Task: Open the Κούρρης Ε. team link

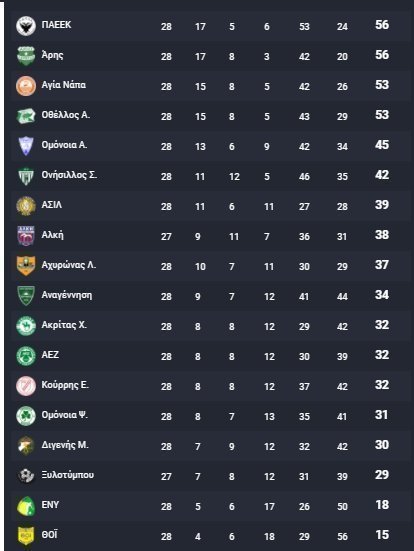Action: pyautogui.click(x=65, y=385)
